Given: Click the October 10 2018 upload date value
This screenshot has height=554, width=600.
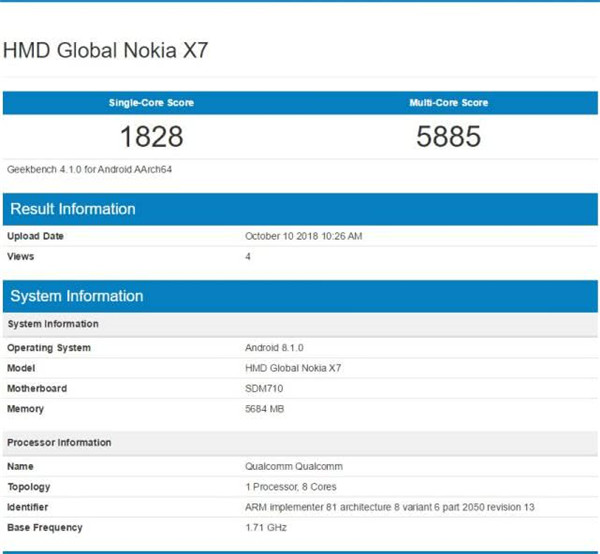Looking at the screenshot, I should (303, 236).
